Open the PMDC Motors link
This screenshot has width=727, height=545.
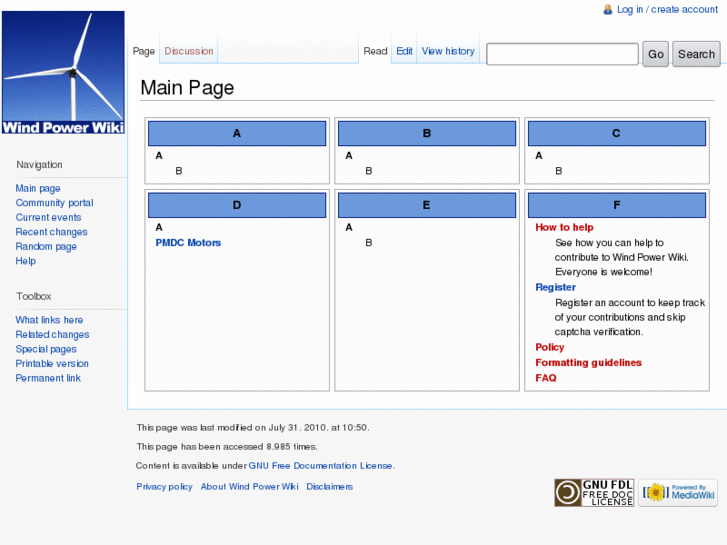(x=188, y=243)
